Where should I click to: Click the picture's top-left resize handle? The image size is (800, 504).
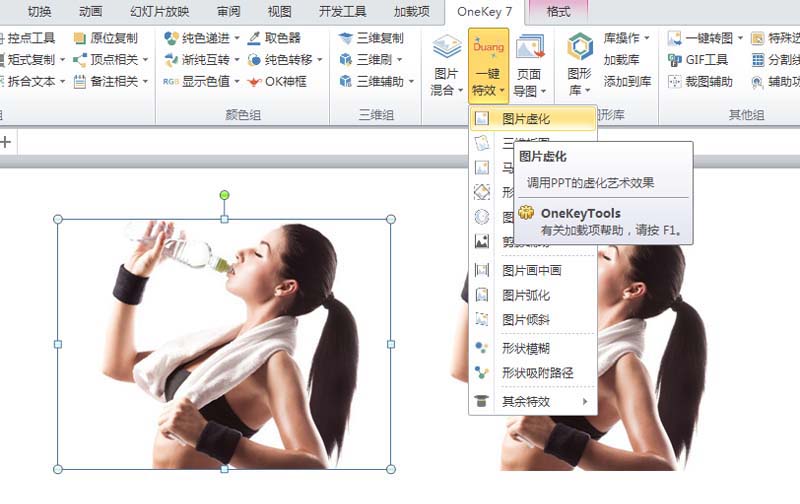tap(58, 219)
